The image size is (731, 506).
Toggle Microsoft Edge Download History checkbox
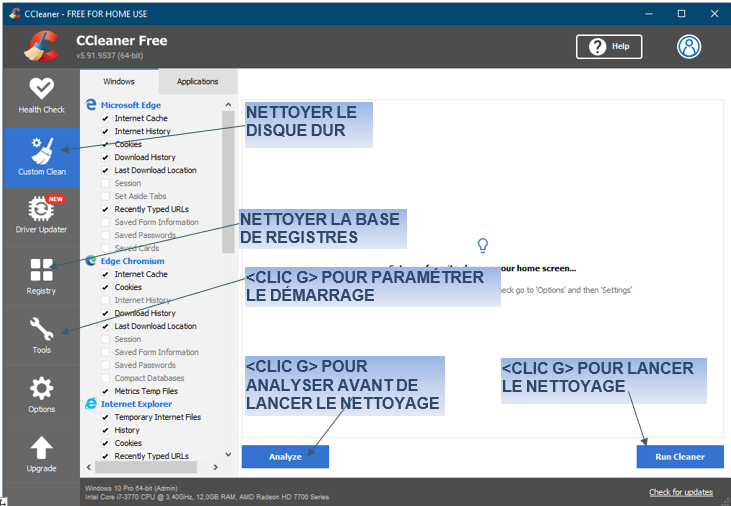click(105, 158)
